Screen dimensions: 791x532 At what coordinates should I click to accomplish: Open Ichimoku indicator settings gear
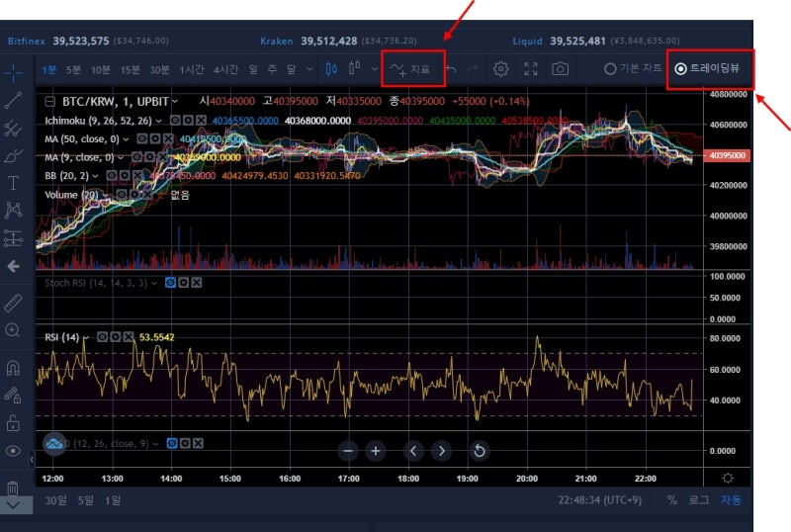click(x=188, y=120)
